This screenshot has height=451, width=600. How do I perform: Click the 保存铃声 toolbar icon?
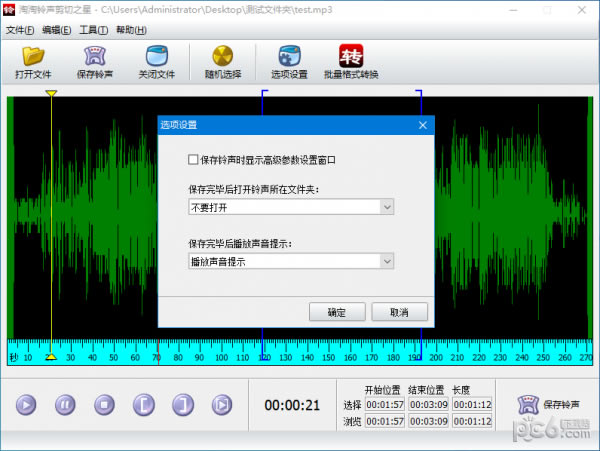tap(95, 56)
